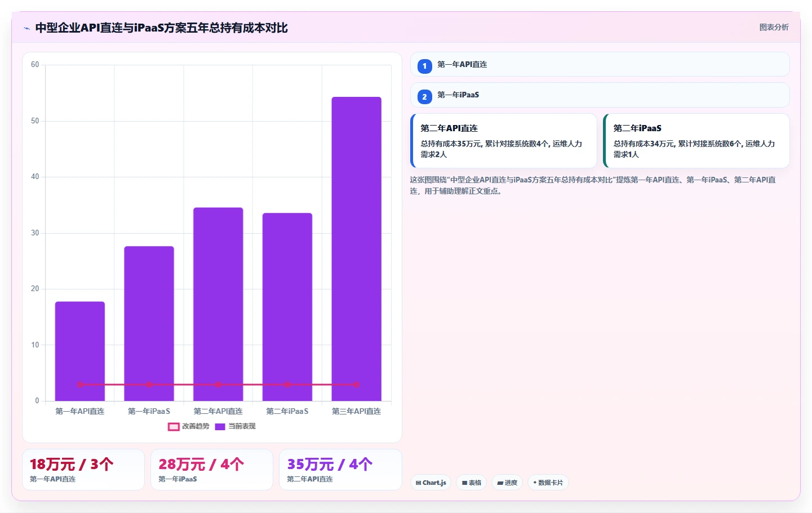Viewport: 812px width, 513px height.
Task: Click the 数据卡片 tag chip
Action: (x=548, y=483)
